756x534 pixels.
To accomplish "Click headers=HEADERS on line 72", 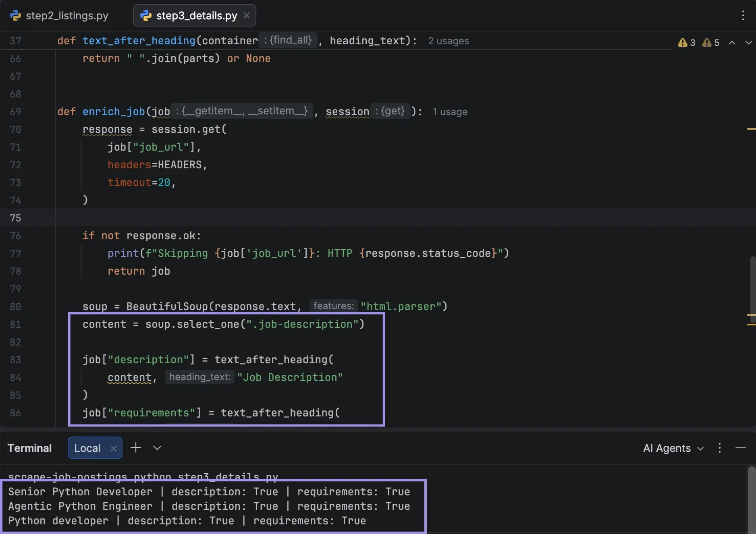I will coord(154,165).
